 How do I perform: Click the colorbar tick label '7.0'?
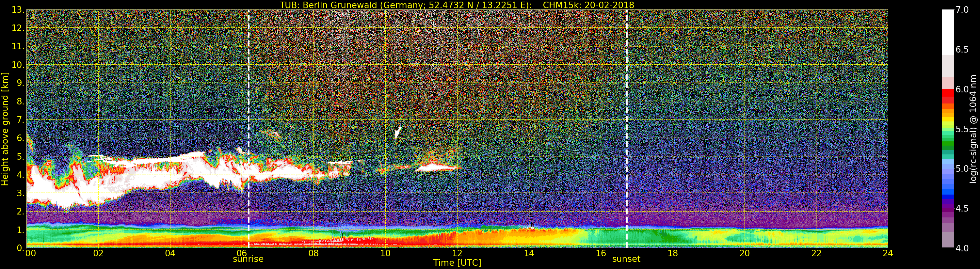pos(962,10)
